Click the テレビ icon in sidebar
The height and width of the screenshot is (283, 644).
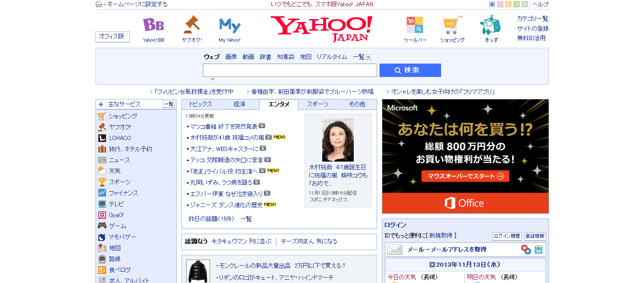[x=102, y=204]
